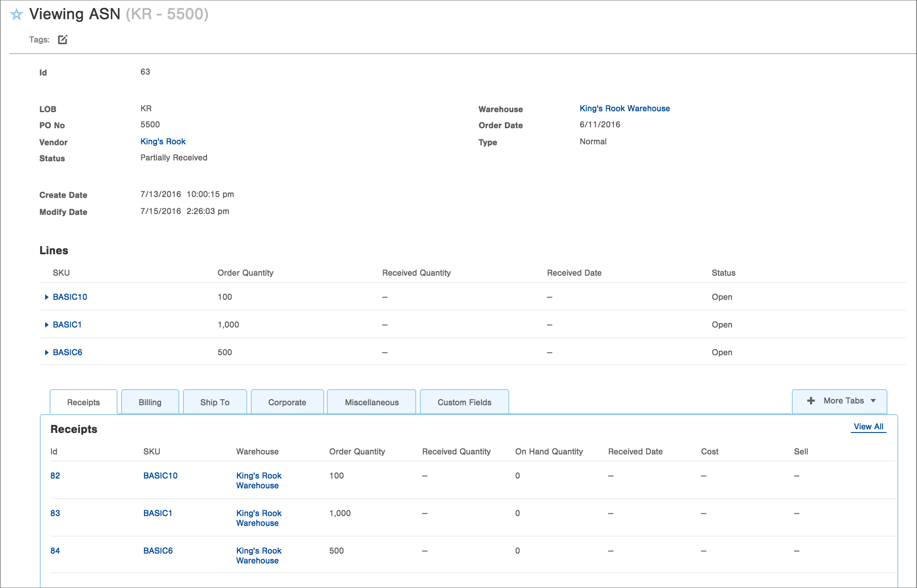Screen dimensions: 917x588
Task: Switch to the Ship To tab
Action: (215, 402)
